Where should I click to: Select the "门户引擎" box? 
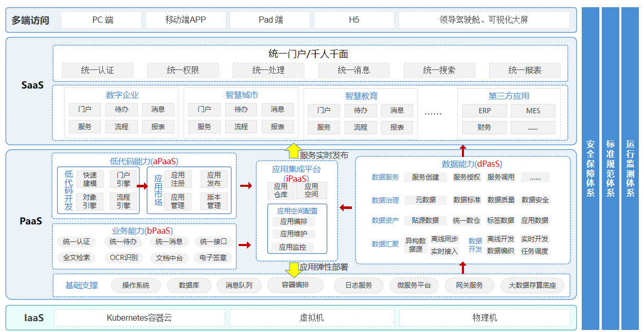tap(123, 179)
